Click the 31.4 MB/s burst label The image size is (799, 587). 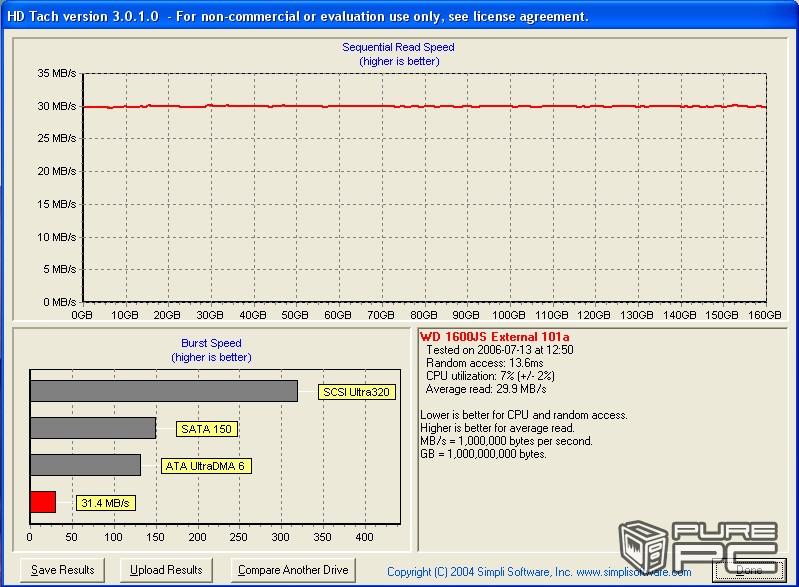coord(105,503)
